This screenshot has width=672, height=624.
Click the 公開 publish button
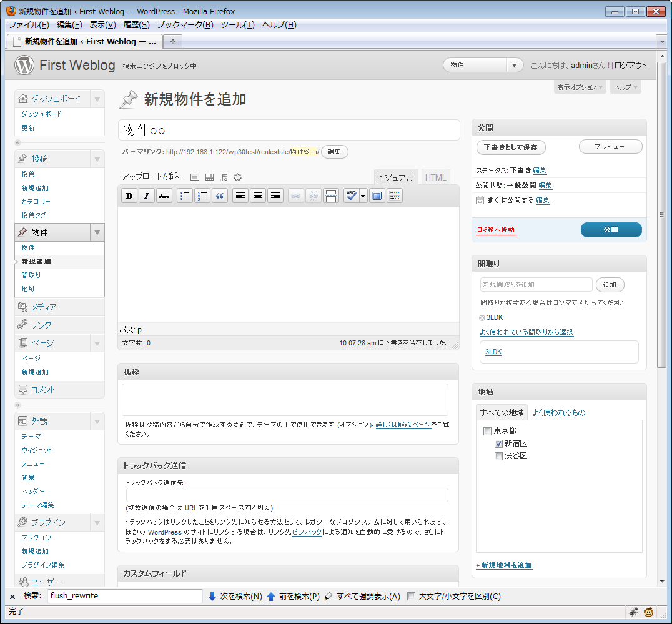(x=611, y=230)
